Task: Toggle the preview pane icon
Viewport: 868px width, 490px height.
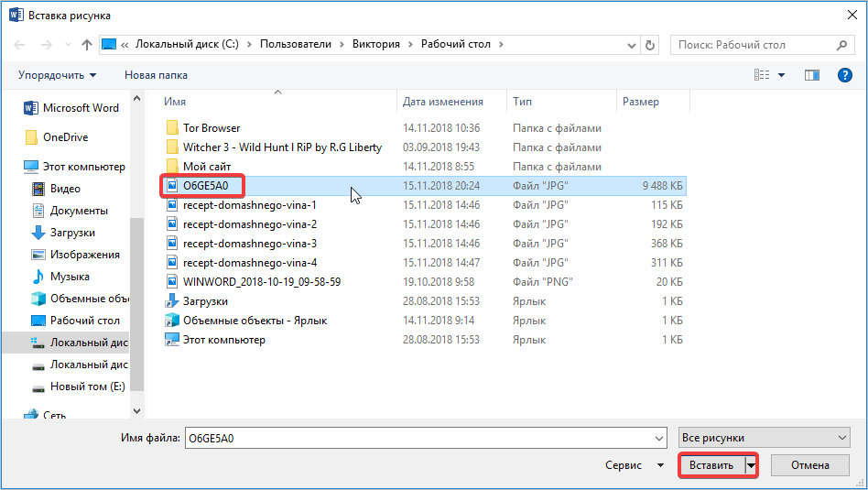Action: 811,75
